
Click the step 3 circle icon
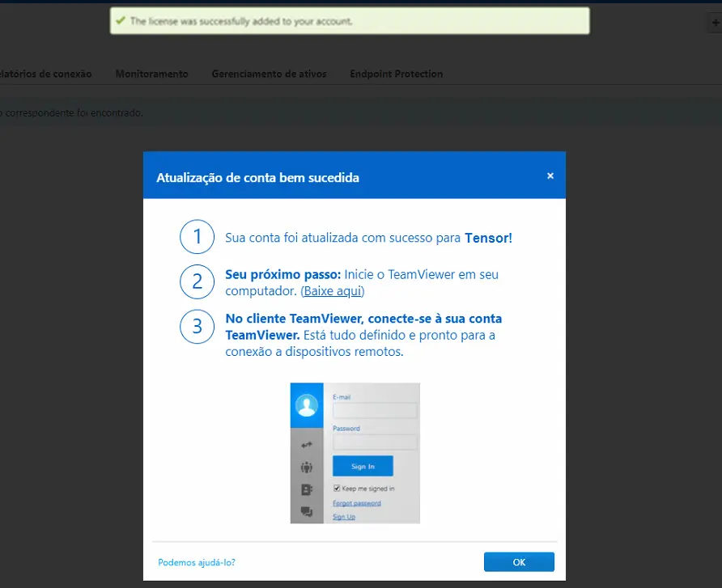pyautogui.click(x=197, y=327)
